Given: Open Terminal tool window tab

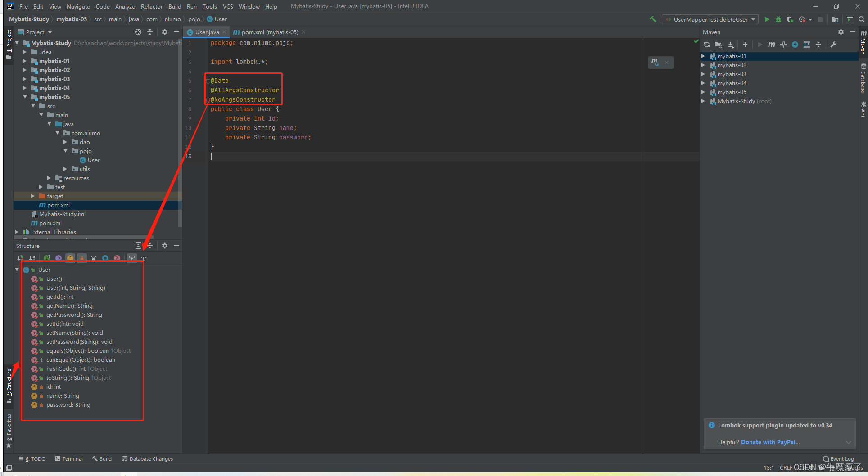Looking at the screenshot, I should click(69, 458).
